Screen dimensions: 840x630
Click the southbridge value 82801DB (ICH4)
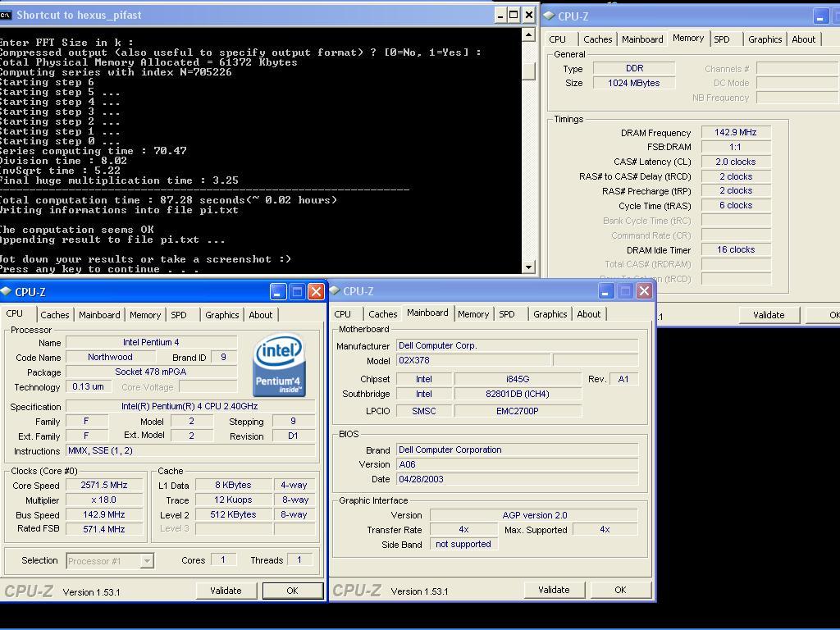click(518, 394)
